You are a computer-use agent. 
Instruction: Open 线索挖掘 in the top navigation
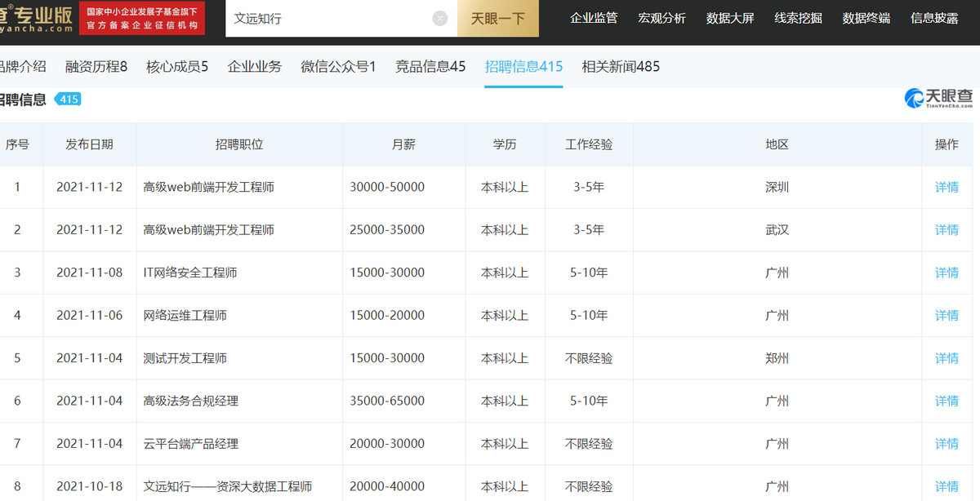tap(798, 18)
